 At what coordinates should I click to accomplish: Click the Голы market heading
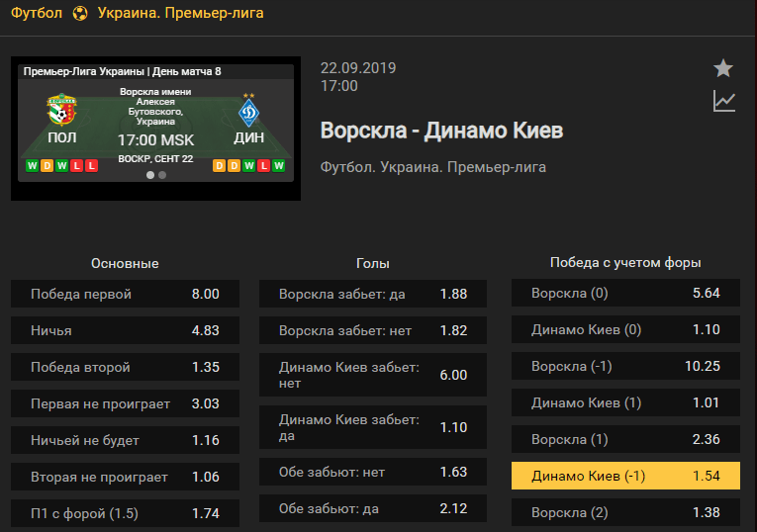coord(373,263)
